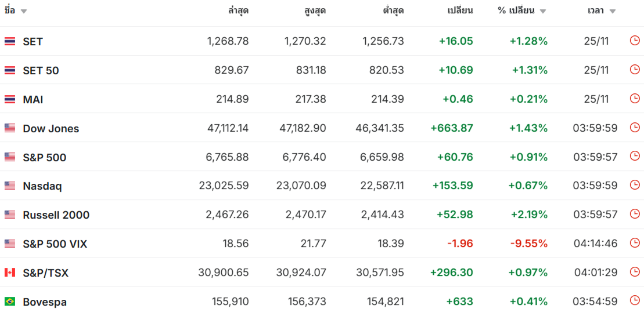Image resolution: width=644 pixels, height=312 pixels.
Task: Click the Thai flag beside MAI
Action: [x=10, y=99]
